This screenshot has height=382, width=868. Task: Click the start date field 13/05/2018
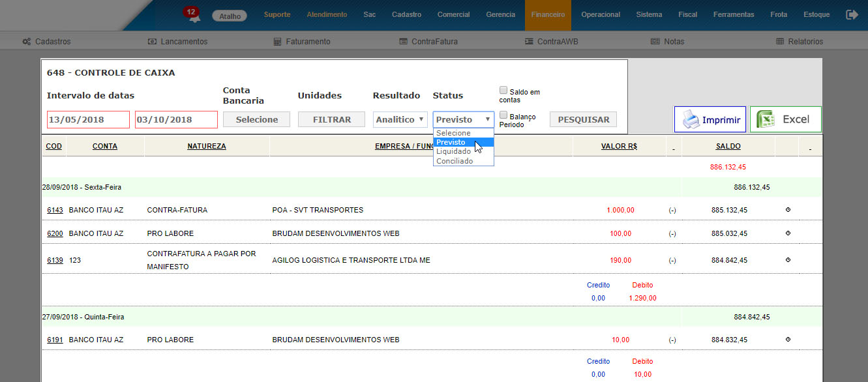point(88,119)
